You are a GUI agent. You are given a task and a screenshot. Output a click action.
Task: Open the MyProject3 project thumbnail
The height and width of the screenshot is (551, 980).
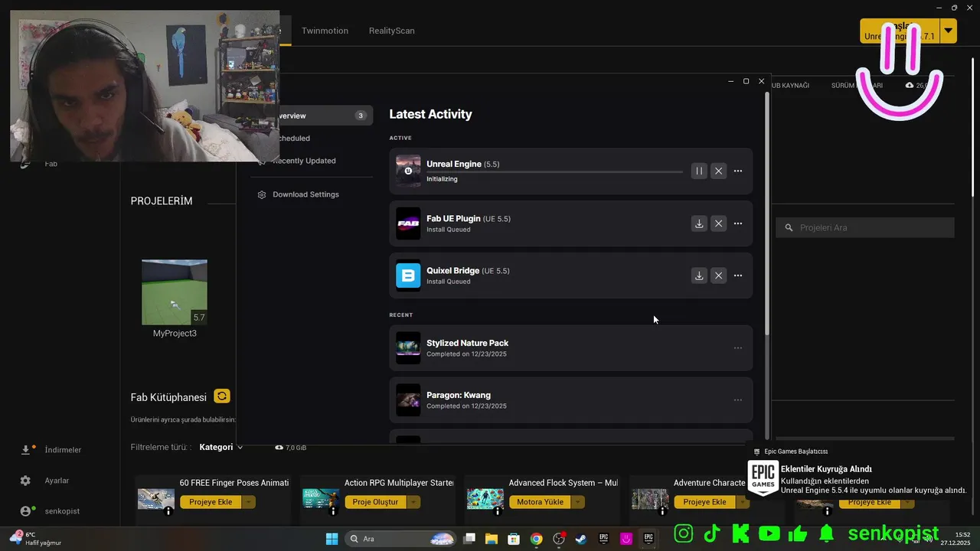click(175, 292)
